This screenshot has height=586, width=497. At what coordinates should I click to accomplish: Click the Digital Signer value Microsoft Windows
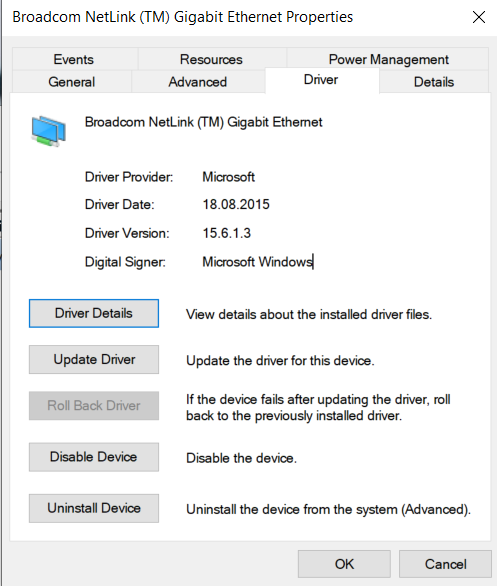[257, 262]
